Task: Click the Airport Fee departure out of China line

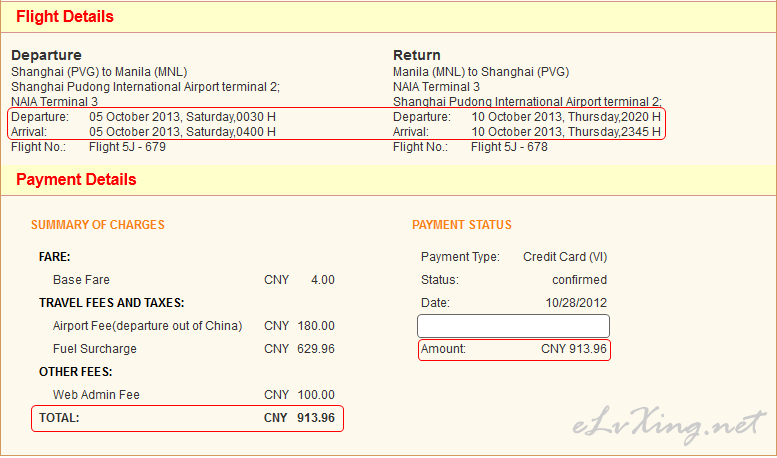Action: pyautogui.click(x=194, y=326)
